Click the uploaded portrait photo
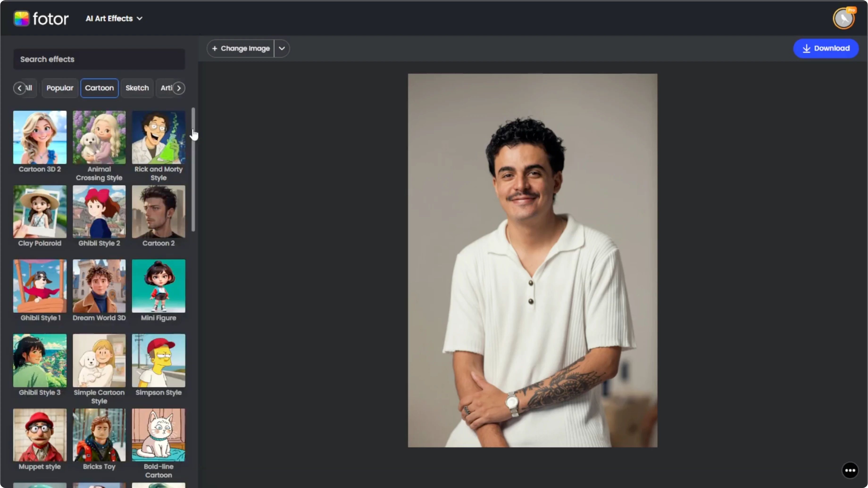 pos(532,260)
